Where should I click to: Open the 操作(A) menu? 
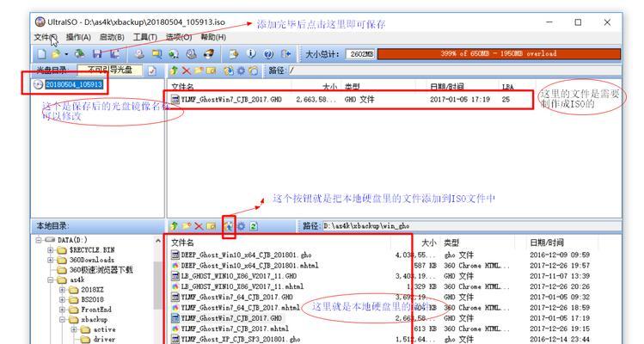tap(78, 37)
